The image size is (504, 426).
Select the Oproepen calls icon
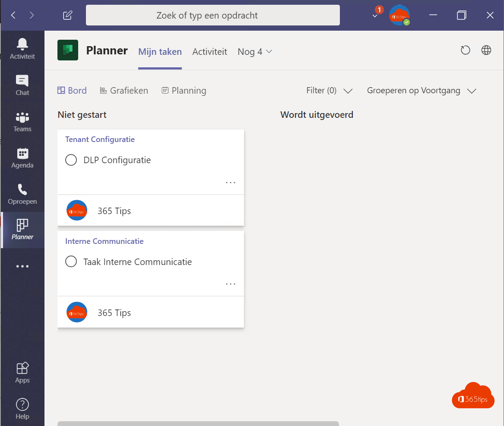(x=22, y=192)
